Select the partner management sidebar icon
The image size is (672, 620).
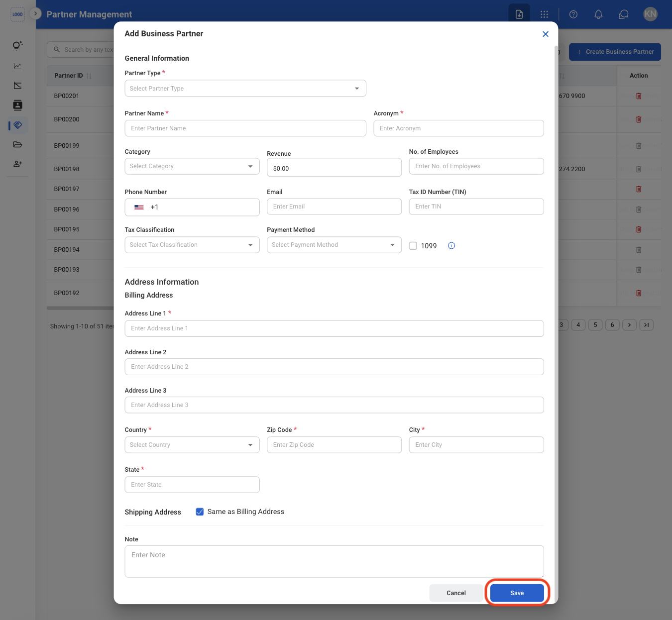point(18,125)
